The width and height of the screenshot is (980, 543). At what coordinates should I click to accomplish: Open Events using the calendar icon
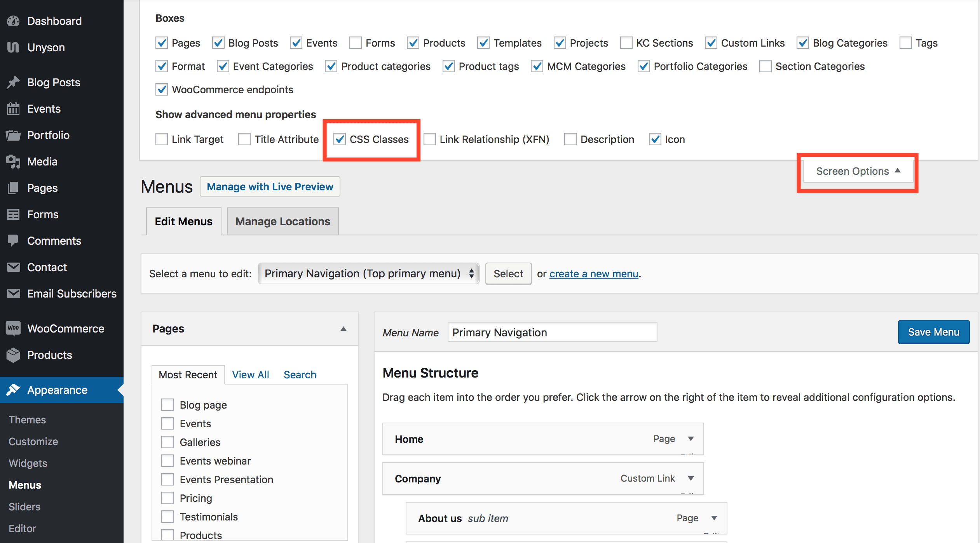point(13,109)
